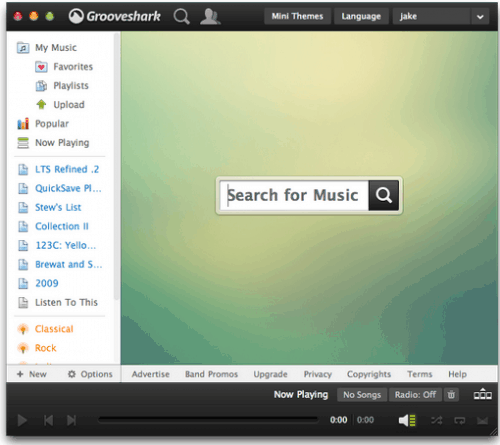This screenshot has height=445, width=500.
Task: Toggle Radio: Off button
Action: 415,395
